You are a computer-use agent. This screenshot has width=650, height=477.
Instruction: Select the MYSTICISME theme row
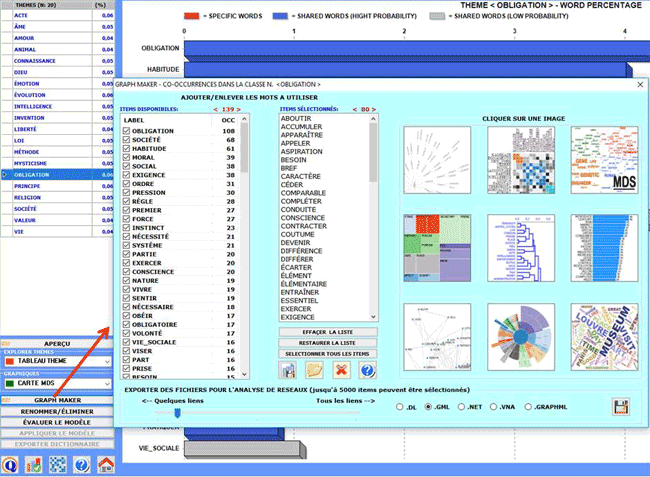57,163
